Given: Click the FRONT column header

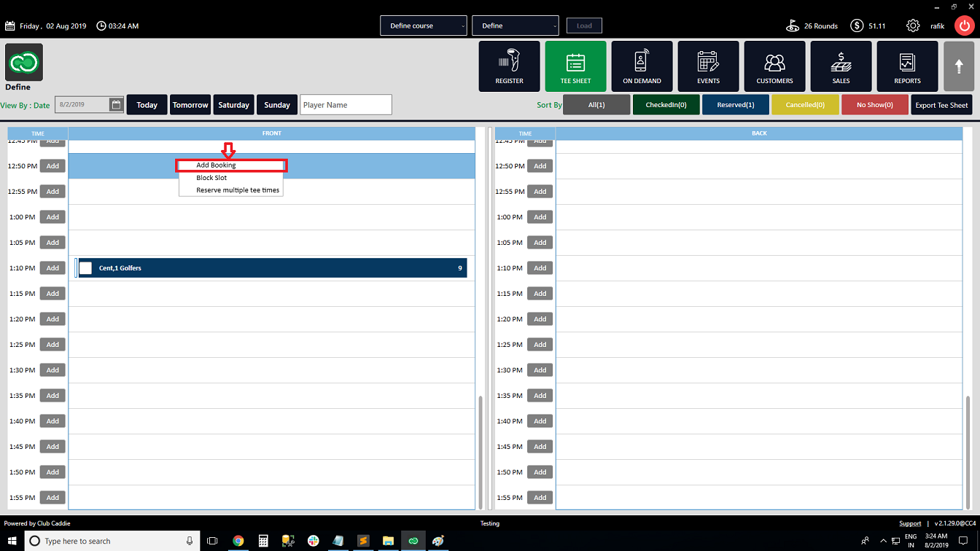Looking at the screenshot, I should point(271,133).
